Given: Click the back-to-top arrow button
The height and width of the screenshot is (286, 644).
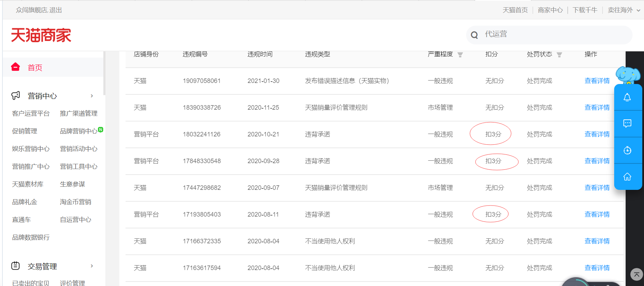Looking at the screenshot, I should [x=637, y=274].
